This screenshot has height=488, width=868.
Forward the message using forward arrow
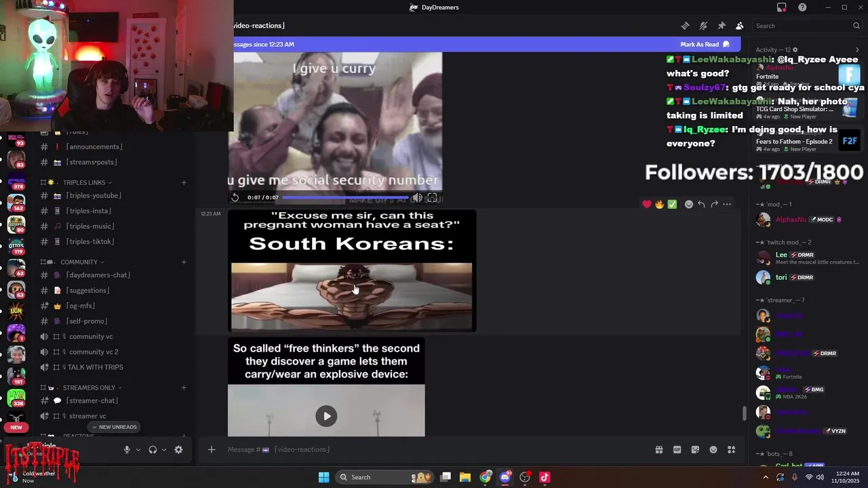(714, 204)
